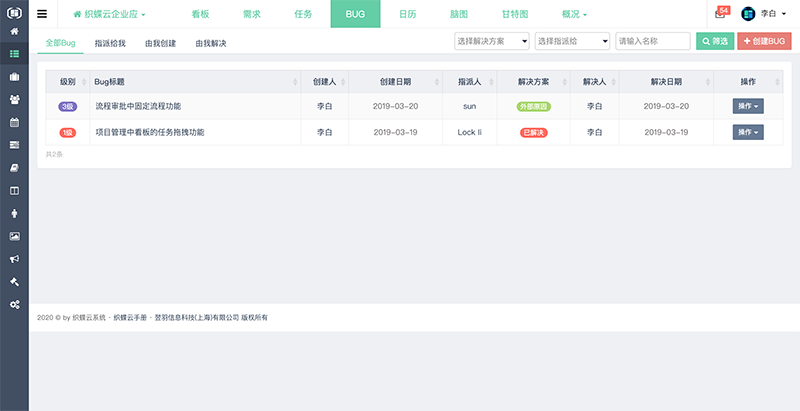The width and height of the screenshot is (800, 411).
Task: Open the 李白 user account dropdown
Action: pyautogui.click(x=773, y=14)
